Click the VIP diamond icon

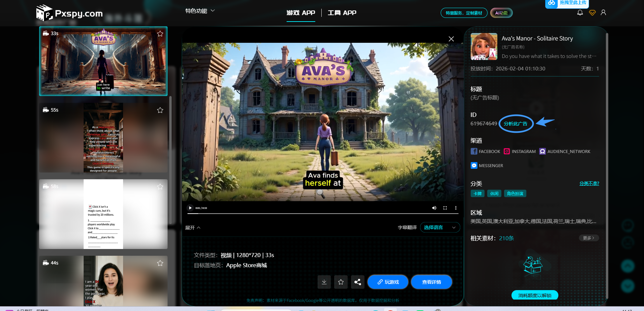(592, 12)
